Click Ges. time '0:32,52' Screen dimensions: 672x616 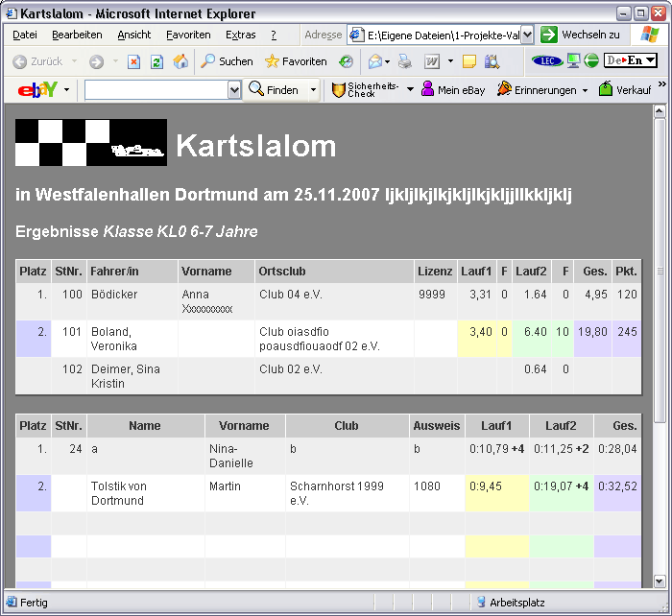(x=617, y=486)
